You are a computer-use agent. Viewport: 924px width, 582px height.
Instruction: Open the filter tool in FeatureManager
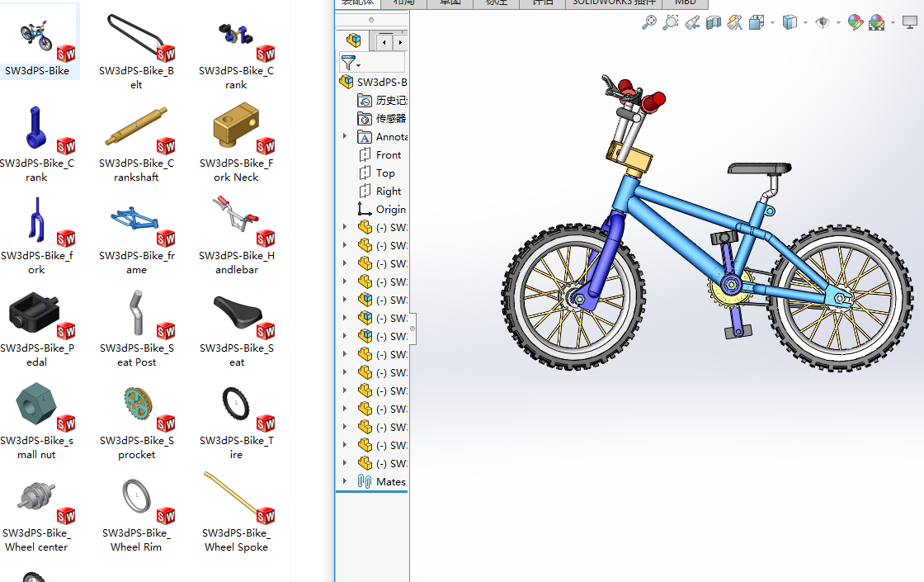point(349,63)
